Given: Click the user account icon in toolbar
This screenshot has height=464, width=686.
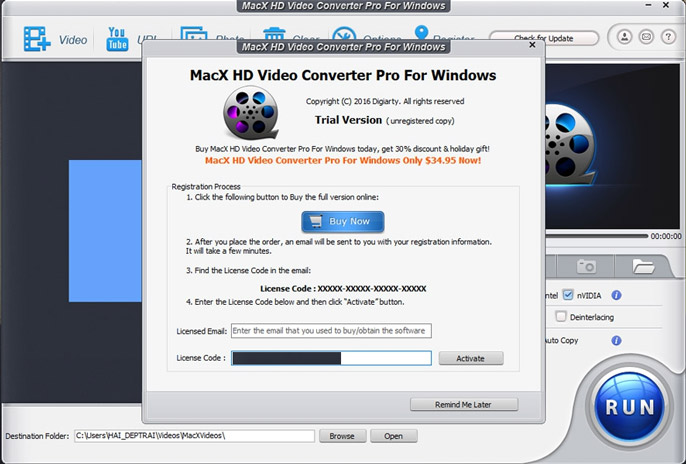Looking at the screenshot, I should point(624,37).
